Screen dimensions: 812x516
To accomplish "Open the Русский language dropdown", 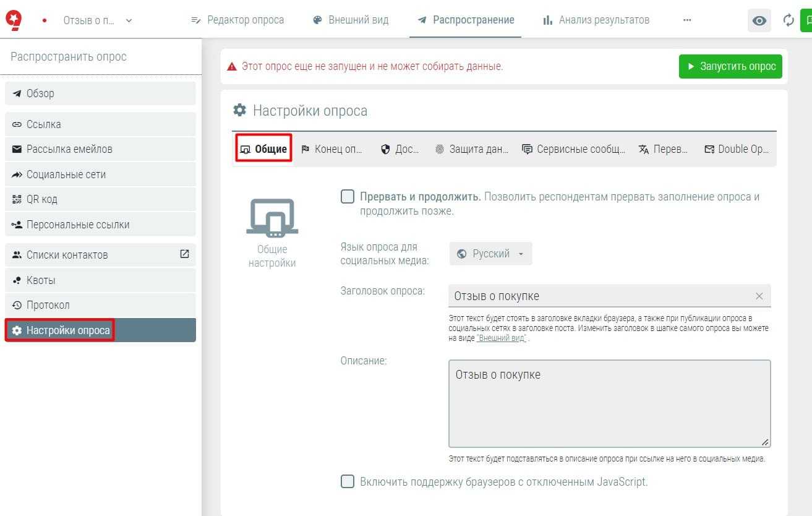I will tap(490, 254).
